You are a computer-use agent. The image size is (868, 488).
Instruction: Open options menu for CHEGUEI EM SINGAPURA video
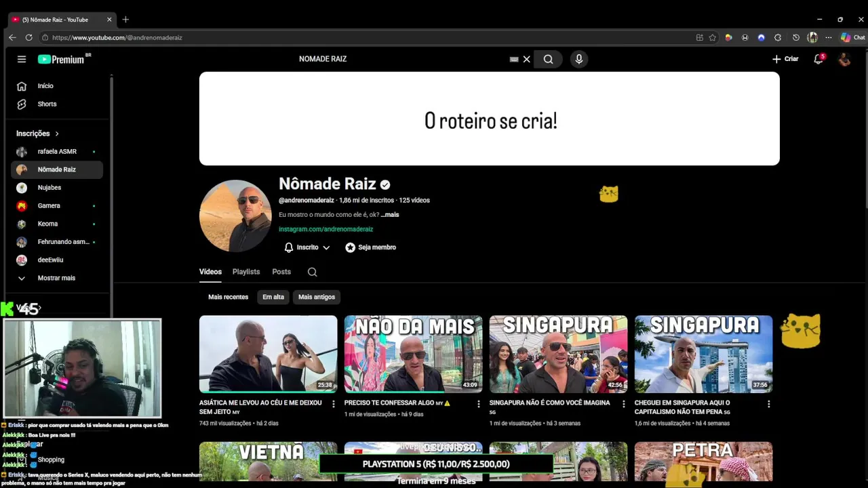pyautogui.click(x=768, y=404)
